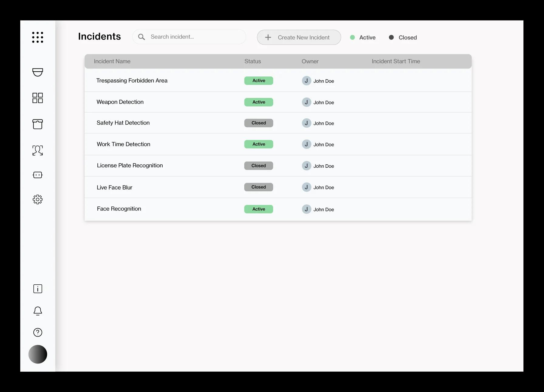Screen dimensions: 544x392
Task: Open the info square icon
Action: pyautogui.click(x=38, y=289)
